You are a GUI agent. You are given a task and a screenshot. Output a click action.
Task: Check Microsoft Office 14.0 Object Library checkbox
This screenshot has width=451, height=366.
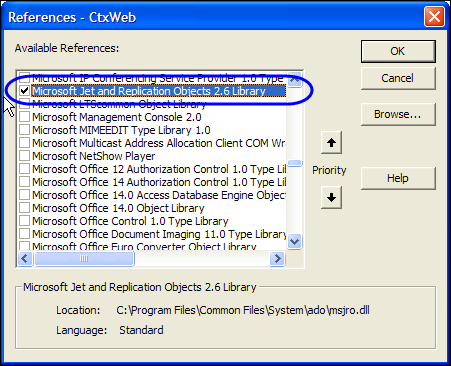tap(24, 208)
